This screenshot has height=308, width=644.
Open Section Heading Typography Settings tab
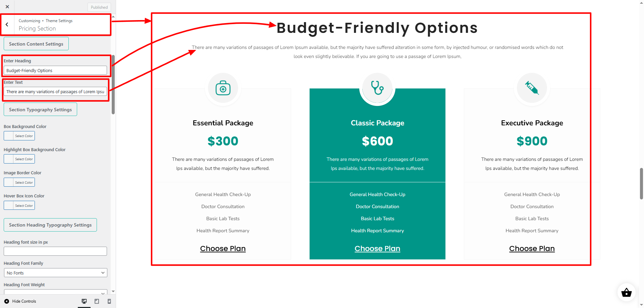50,225
